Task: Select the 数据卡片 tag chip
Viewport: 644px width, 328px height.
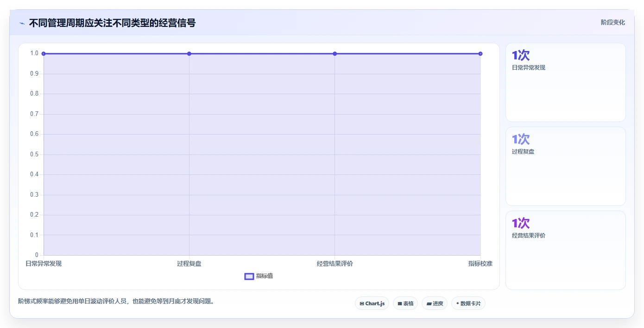Action: [x=468, y=303]
